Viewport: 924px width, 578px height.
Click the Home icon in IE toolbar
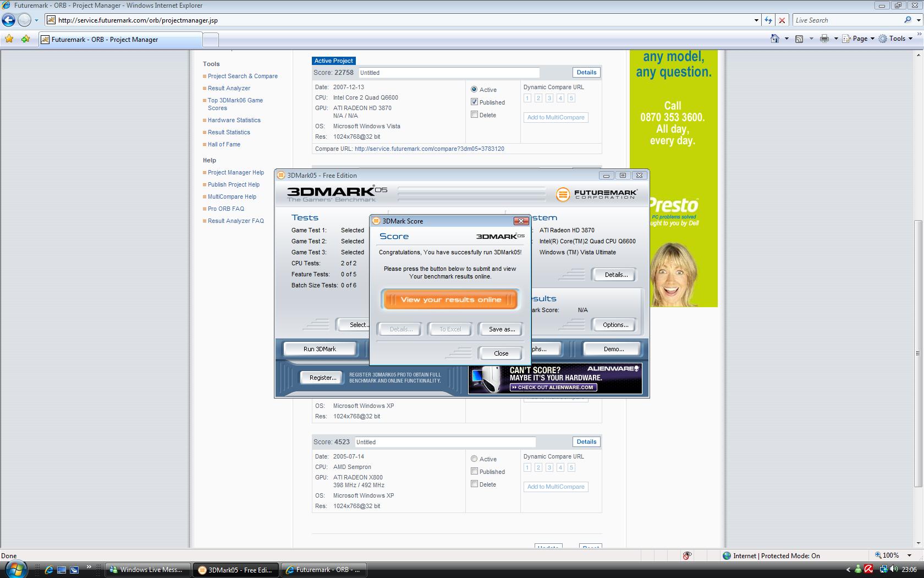(x=775, y=39)
